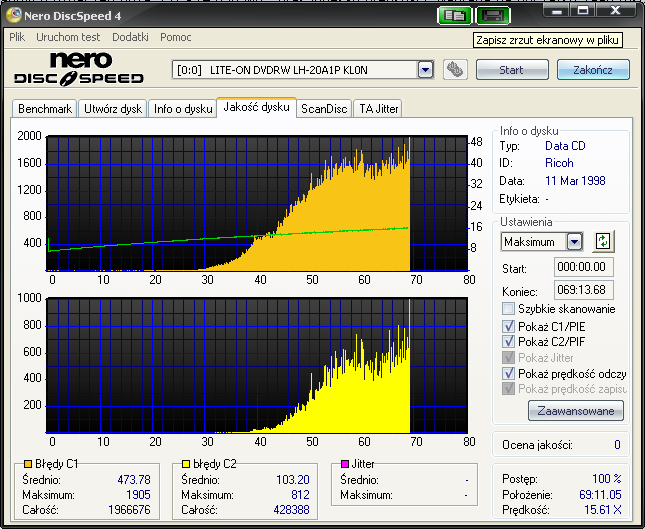645x529 pixels.
Task: Switch to the Info o dysku tab
Action: [183, 109]
